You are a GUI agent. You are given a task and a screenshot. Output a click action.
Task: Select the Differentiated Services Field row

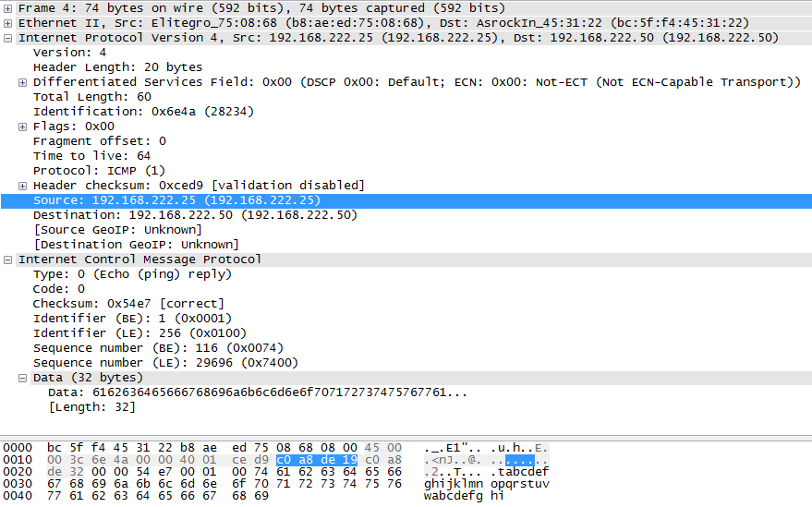click(417, 82)
